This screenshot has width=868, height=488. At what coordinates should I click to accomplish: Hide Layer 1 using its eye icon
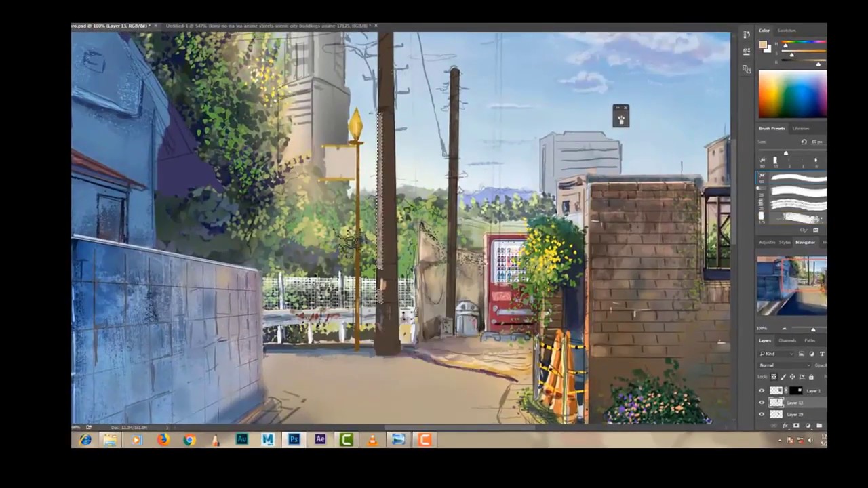[x=762, y=390]
